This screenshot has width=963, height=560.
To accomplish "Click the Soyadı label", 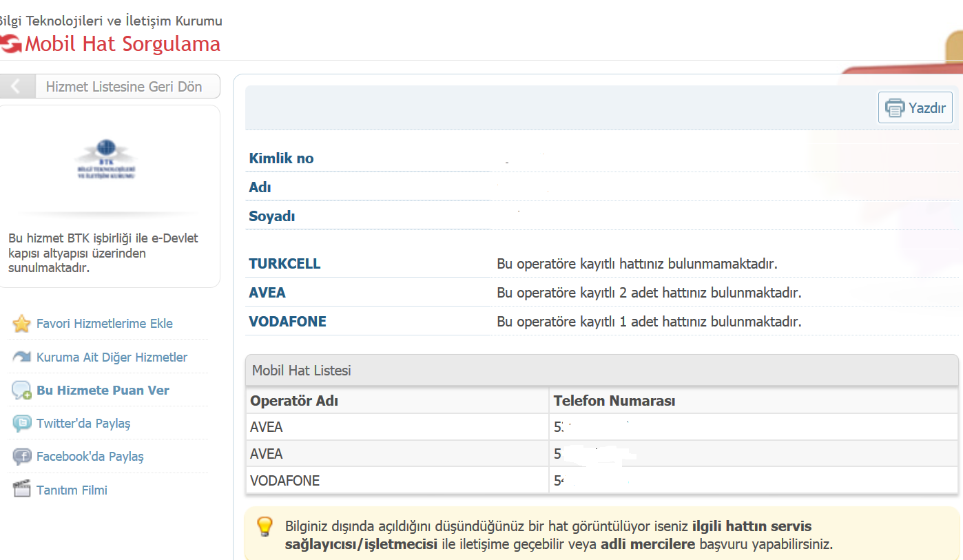I will (x=272, y=216).
